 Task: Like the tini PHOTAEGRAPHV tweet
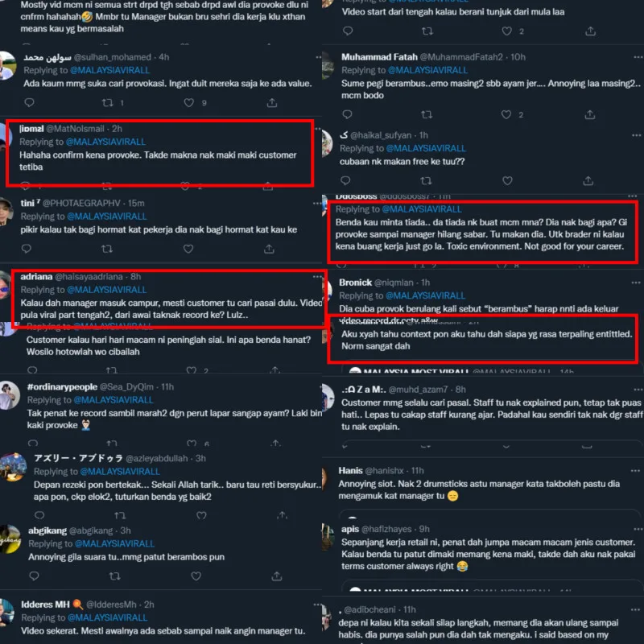coord(188,249)
